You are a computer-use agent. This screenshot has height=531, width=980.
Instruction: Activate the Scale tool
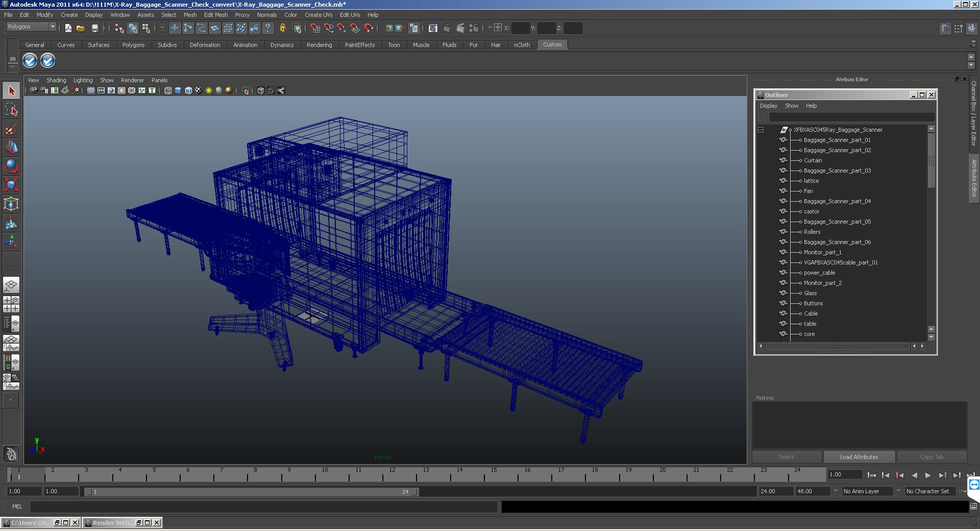(11, 185)
